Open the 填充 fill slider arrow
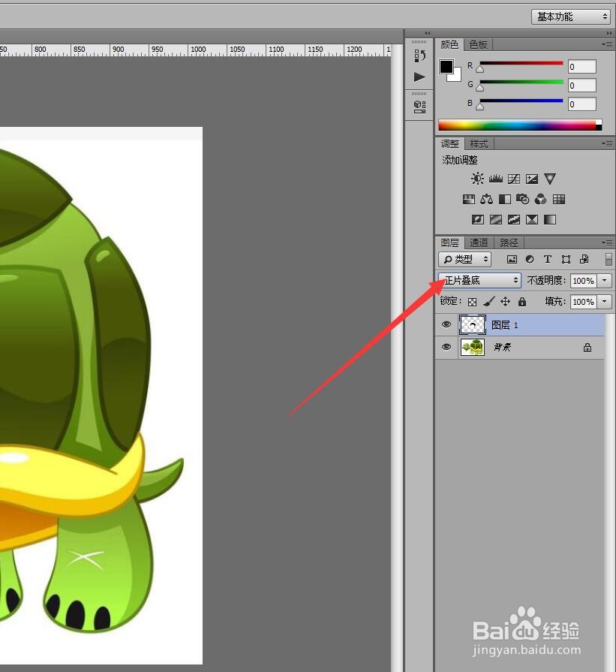Viewport: 616px width, 672px height. click(x=605, y=301)
